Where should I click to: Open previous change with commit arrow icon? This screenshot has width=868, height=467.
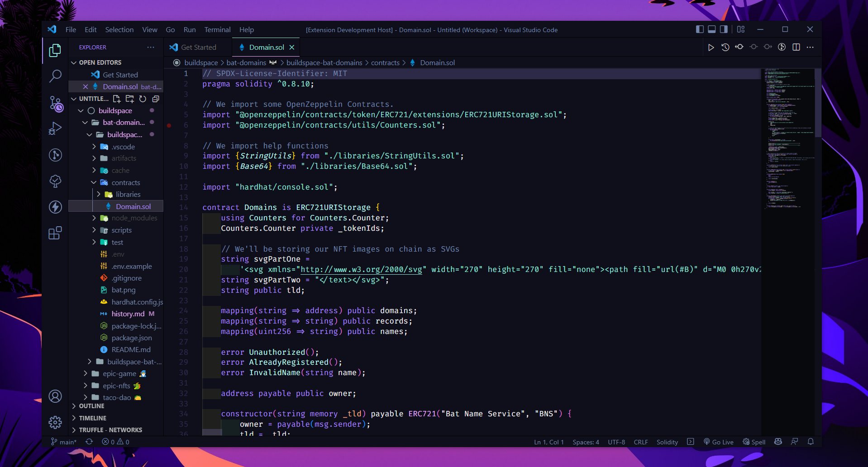[739, 47]
